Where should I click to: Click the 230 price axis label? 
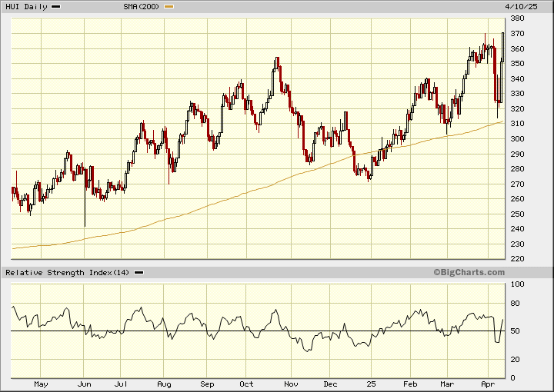pyautogui.click(x=517, y=244)
